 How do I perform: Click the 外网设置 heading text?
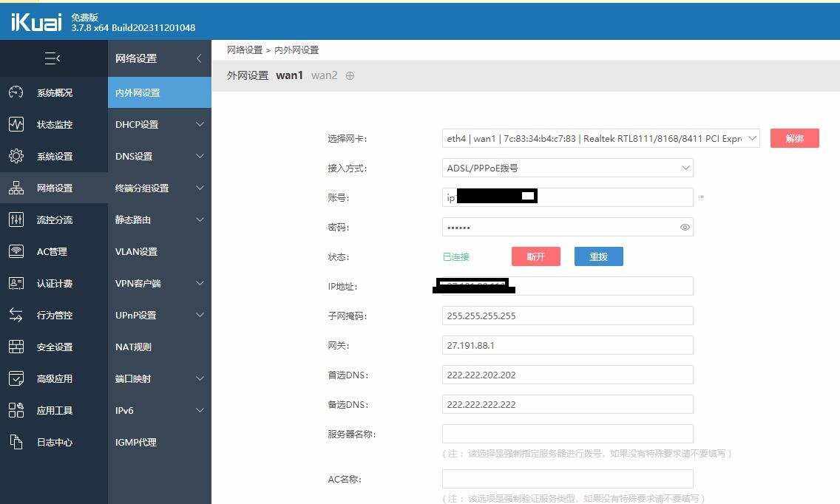pos(248,75)
